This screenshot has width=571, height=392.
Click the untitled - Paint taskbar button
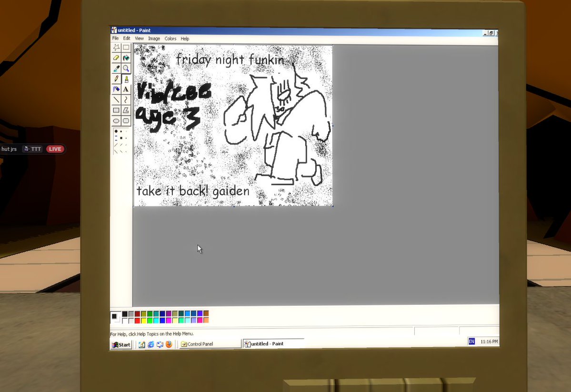pos(273,343)
